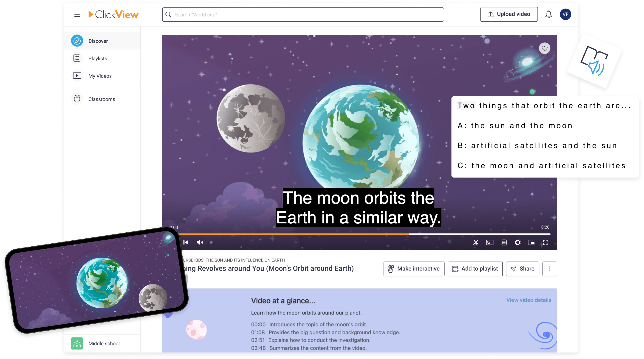This screenshot has width=644, height=359.
Task: Click the Discover compass icon
Action: [x=77, y=41]
